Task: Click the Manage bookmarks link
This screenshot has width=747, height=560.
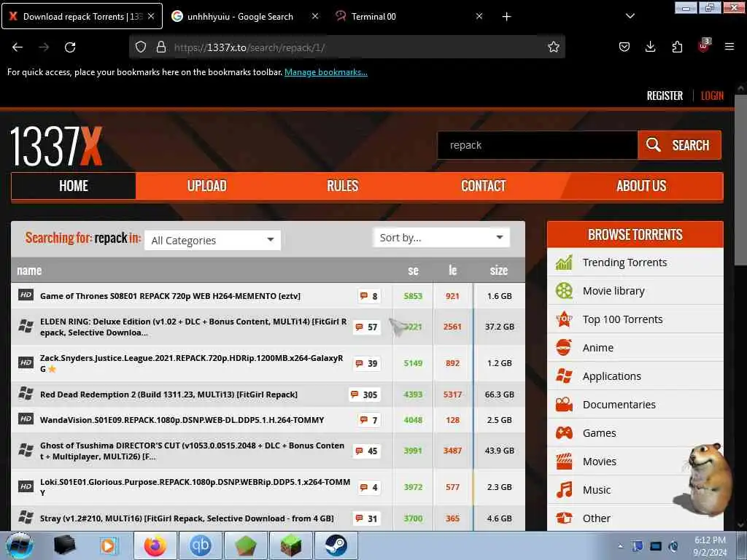Action: pos(326,72)
